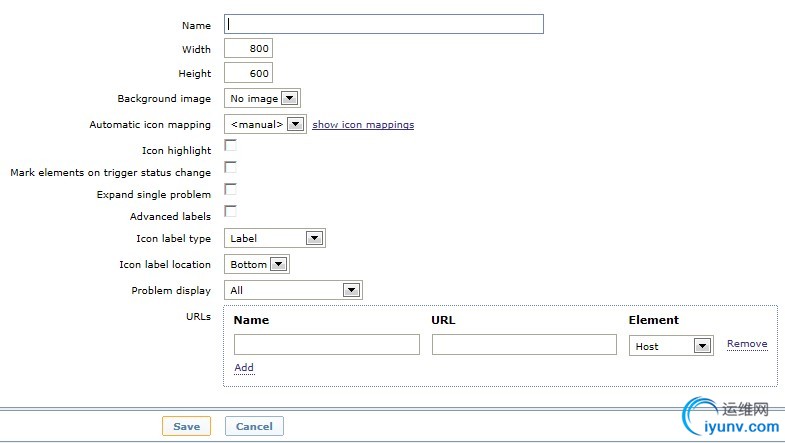Remove the URL row
Image resolution: width=785 pixels, height=443 pixels.
point(747,344)
